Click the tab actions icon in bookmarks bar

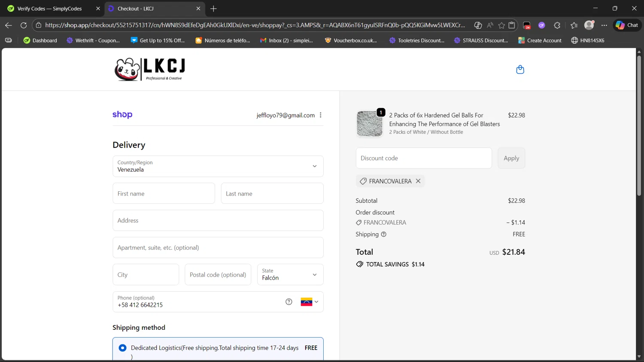(x=8, y=40)
